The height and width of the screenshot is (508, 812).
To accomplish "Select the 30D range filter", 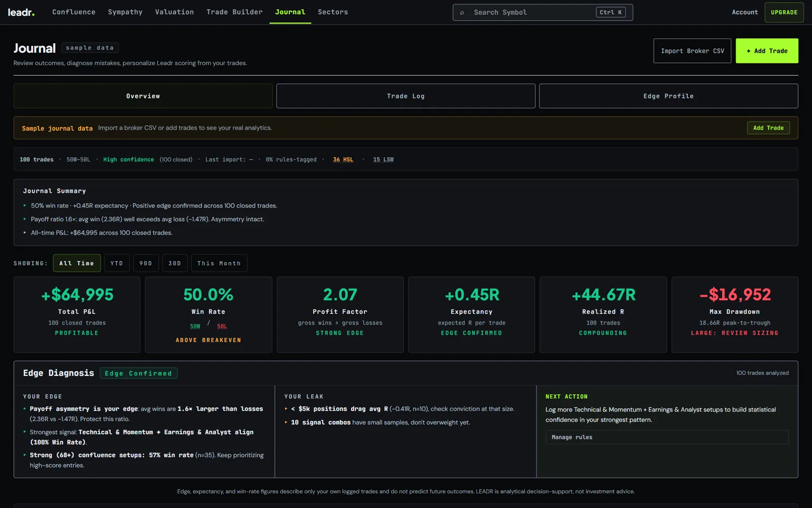I will pyautogui.click(x=175, y=263).
